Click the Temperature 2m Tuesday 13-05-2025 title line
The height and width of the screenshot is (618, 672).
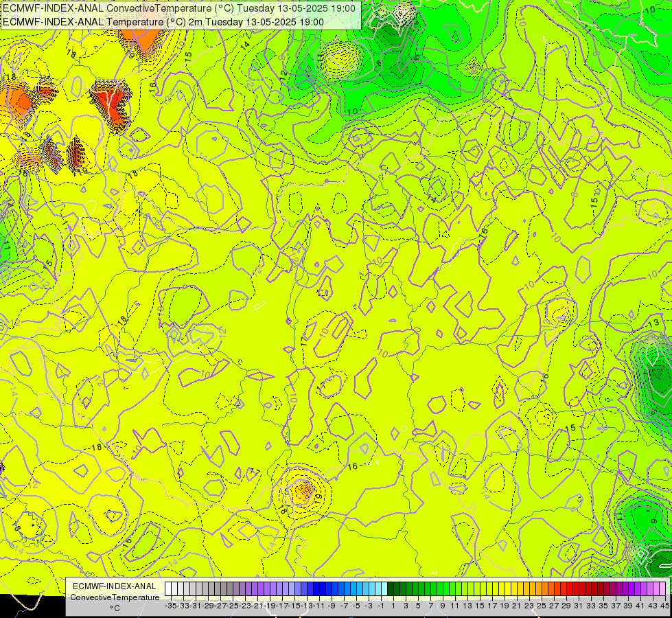click(163, 22)
